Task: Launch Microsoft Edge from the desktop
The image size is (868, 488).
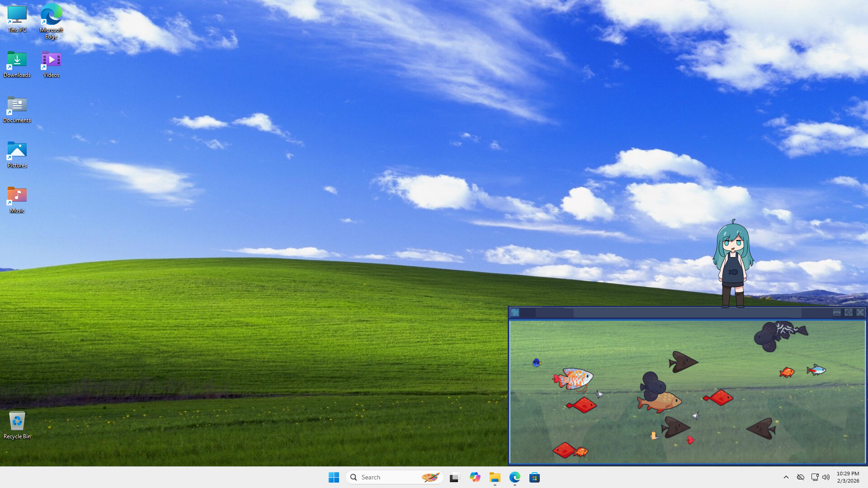Action: point(51,14)
